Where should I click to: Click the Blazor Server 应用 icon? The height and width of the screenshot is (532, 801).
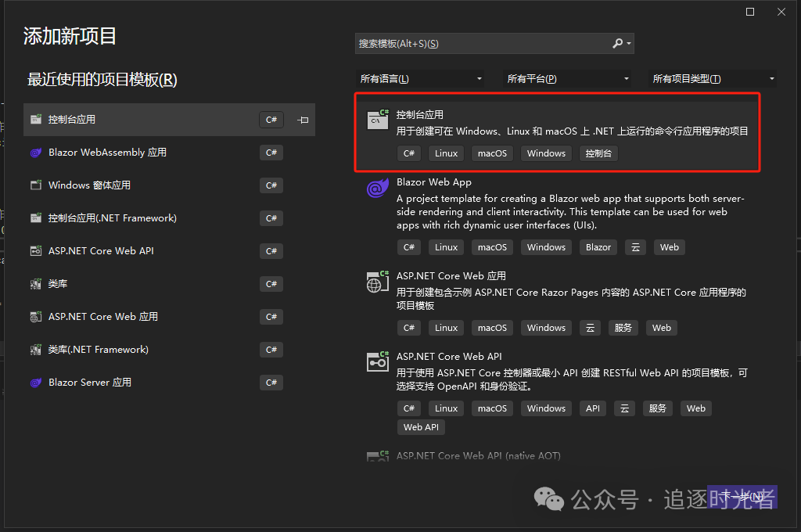36,382
